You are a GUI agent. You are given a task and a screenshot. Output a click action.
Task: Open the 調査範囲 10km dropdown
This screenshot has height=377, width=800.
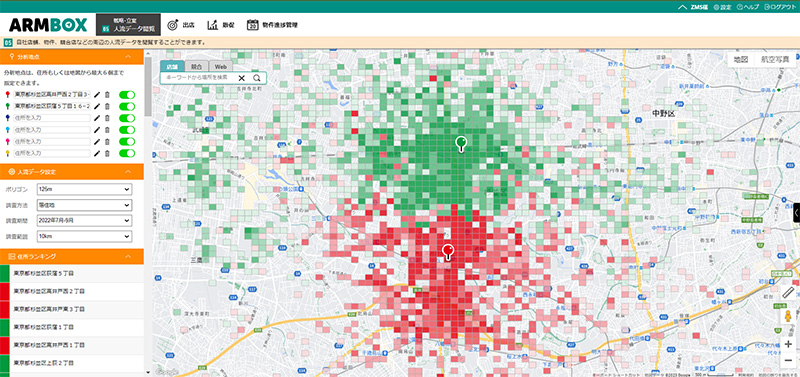(84, 237)
